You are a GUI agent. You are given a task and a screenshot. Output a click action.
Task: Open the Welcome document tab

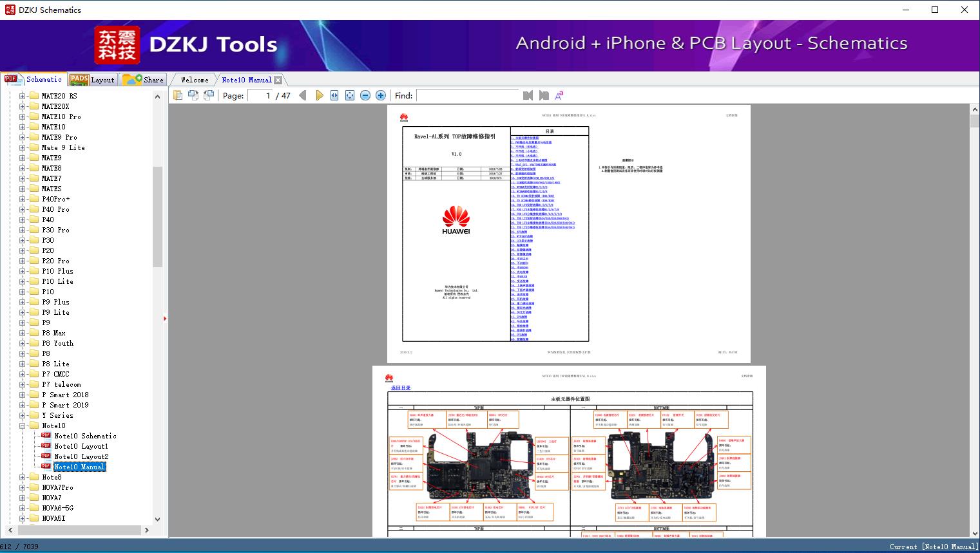(x=195, y=80)
